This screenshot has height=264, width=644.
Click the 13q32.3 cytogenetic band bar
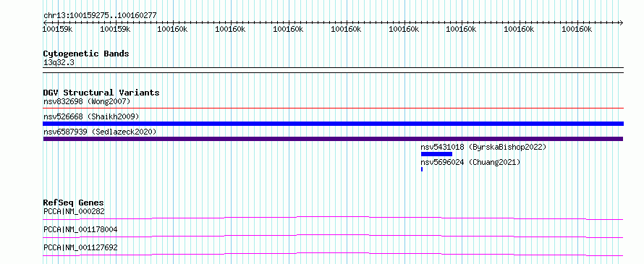pos(333,70)
